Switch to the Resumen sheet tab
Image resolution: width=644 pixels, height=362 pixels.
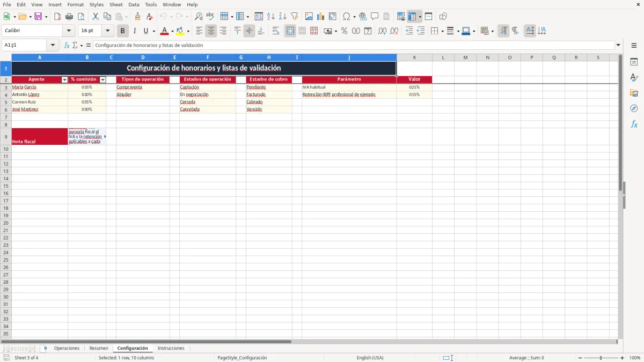tap(99, 348)
